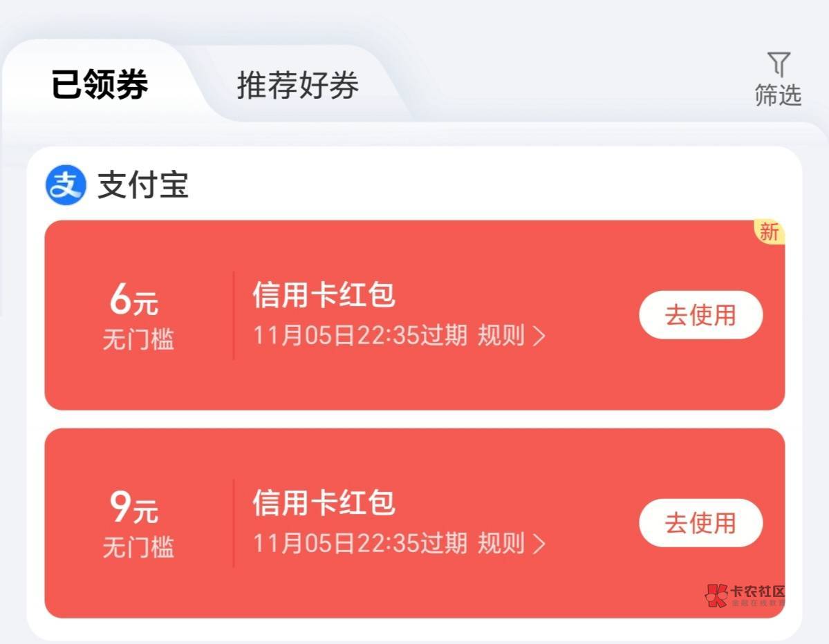Expand the rules chevron on the 6元 coupon
This screenshot has height=644, width=829.
pos(539,337)
